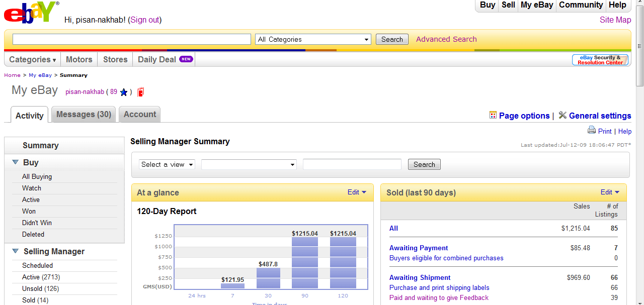Open the Buy top menu
The image size is (644, 305).
point(488,5)
